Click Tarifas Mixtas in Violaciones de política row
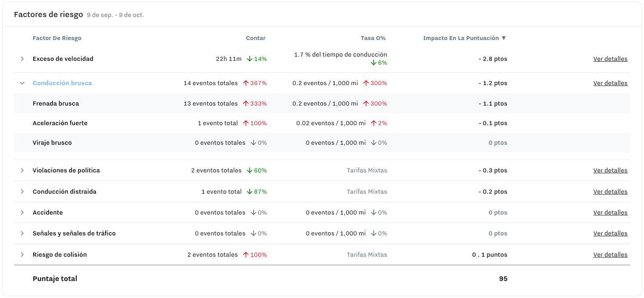Image resolution: width=644 pixels, height=298 pixels. [x=367, y=170]
